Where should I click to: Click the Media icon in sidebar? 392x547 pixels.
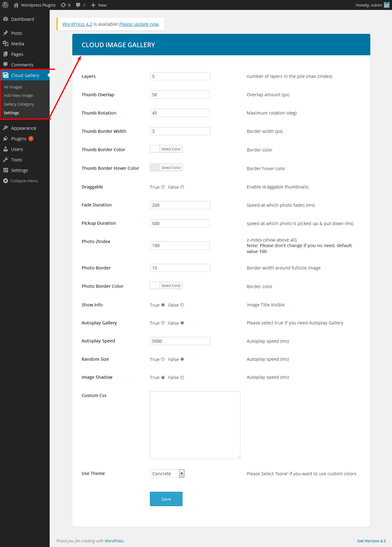6,43
